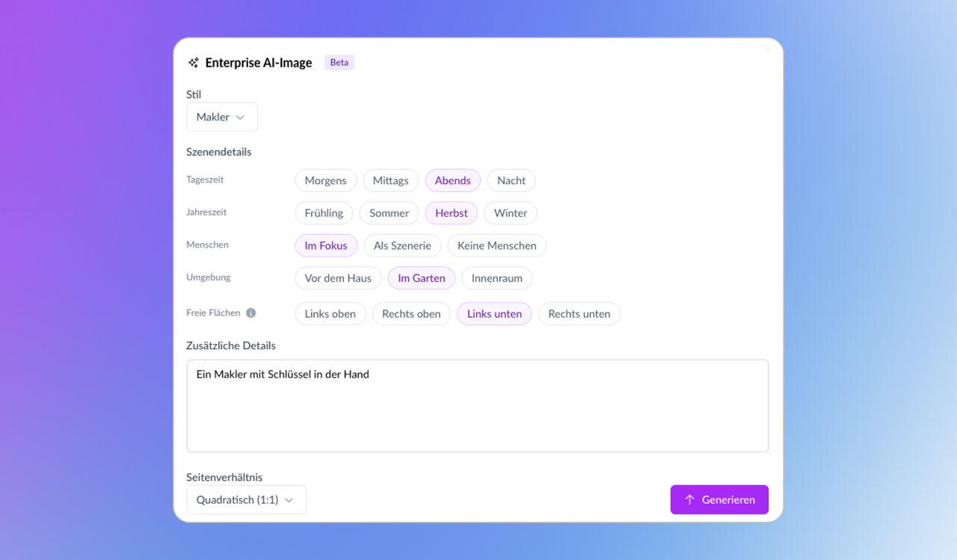Toggle the Links unten free area chip
This screenshot has height=560, width=957.
[x=494, y=314]
